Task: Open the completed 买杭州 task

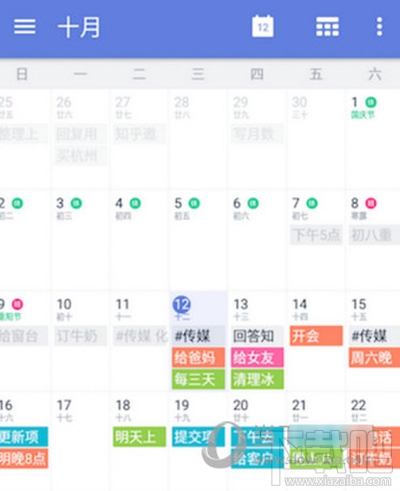Action: tap(80, 155)
